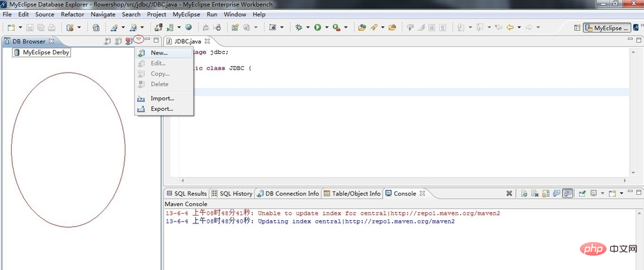Click the disabled Delete menu entry
The width and height of the screenshot is (644, 270).
pyautogui.click(x=164, y=84)
